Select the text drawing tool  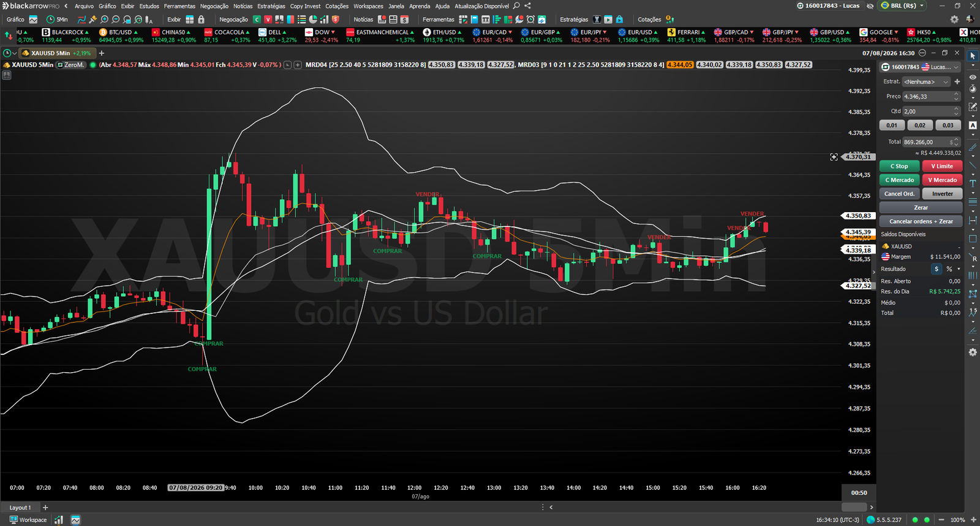[973, 183]
